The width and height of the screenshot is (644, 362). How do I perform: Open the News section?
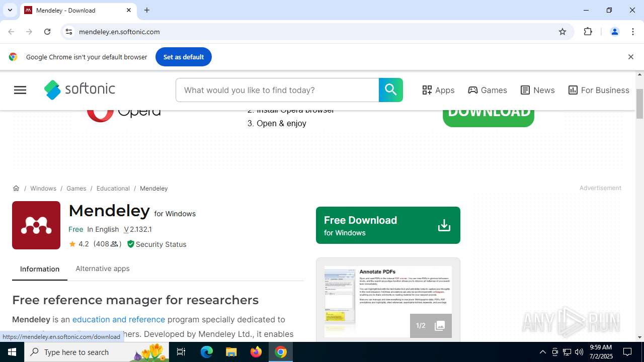(x=537, y=90)
